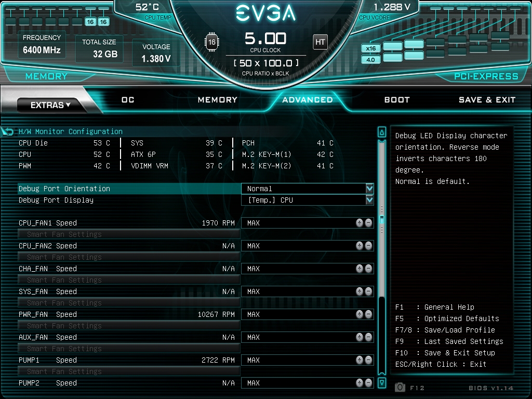Click the 5.00 CPU CLOCK value
Screen dimensions: 532x399
pyautogui.click(x=265, y=38)
